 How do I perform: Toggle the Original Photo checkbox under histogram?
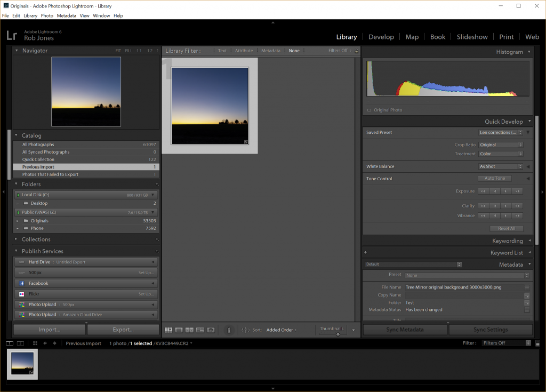[x=368, y=110]
